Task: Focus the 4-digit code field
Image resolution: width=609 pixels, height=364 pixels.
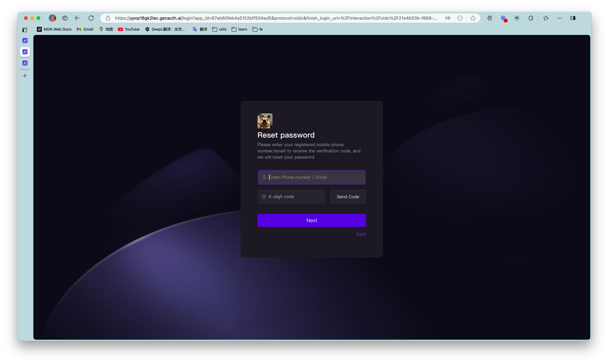Action: [291, 197]
